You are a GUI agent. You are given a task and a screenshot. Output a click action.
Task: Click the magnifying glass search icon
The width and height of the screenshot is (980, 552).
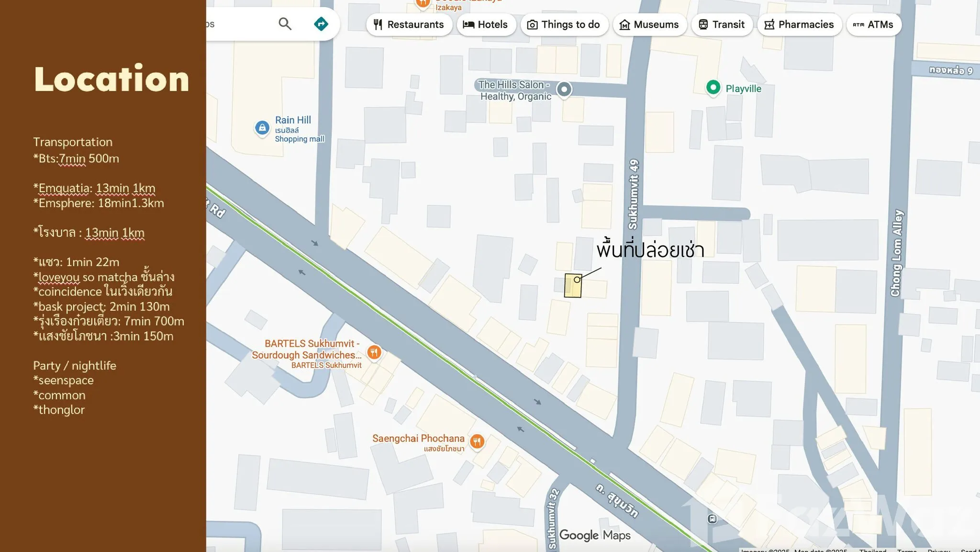[285, 24]
